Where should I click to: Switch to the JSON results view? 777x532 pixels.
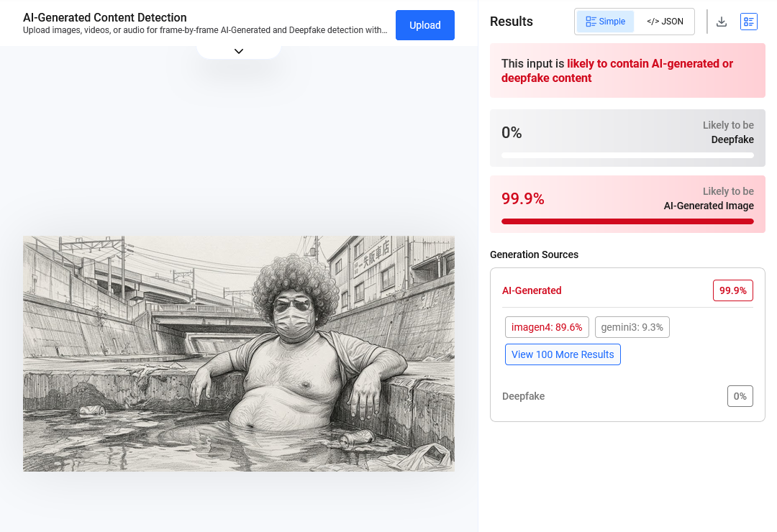click(665, 22)
